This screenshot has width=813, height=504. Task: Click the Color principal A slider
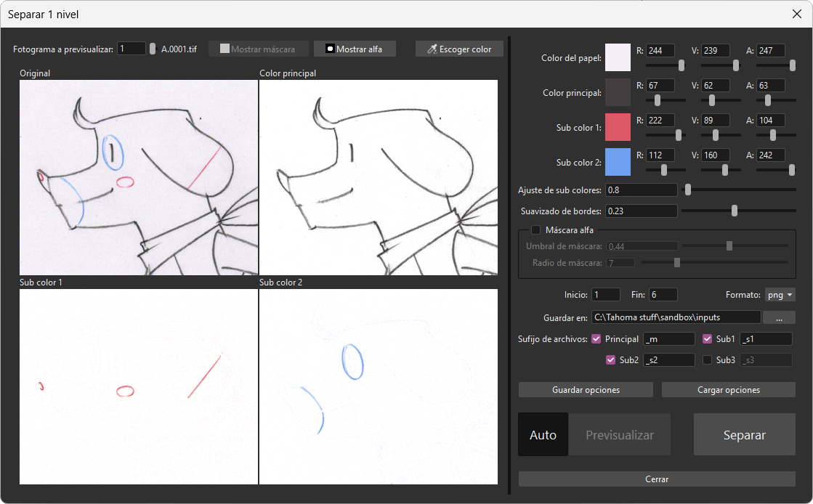coord(776,100)
